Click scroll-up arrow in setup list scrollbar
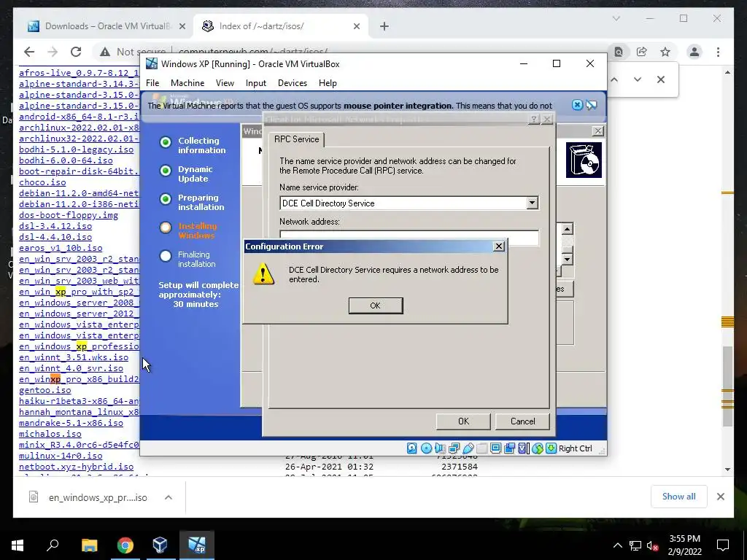Screen dimensions: 747x560 pos(567,230)
